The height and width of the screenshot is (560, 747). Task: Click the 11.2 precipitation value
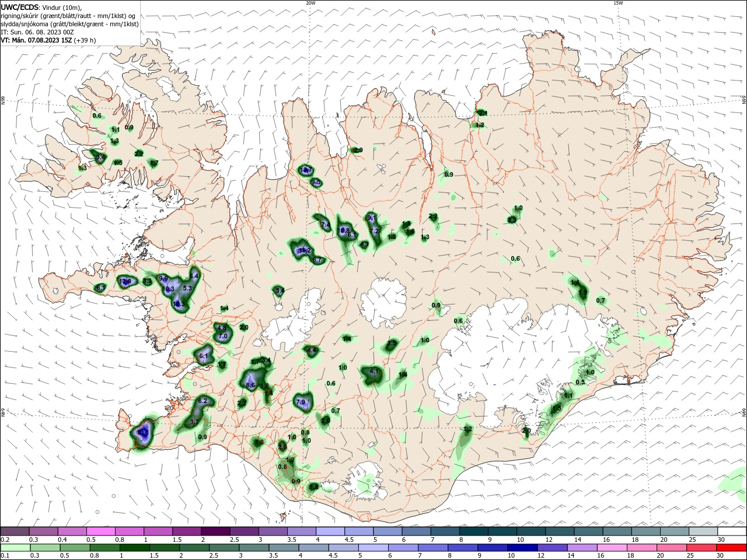point(304,250)
